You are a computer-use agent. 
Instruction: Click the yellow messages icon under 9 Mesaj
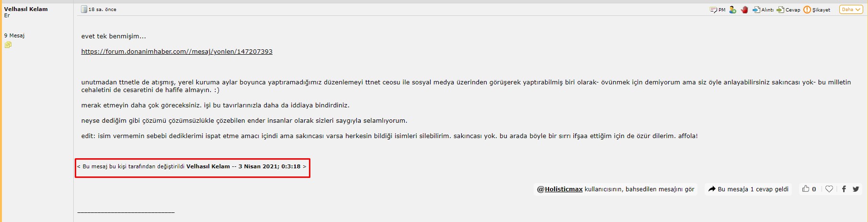coord(8,45)
